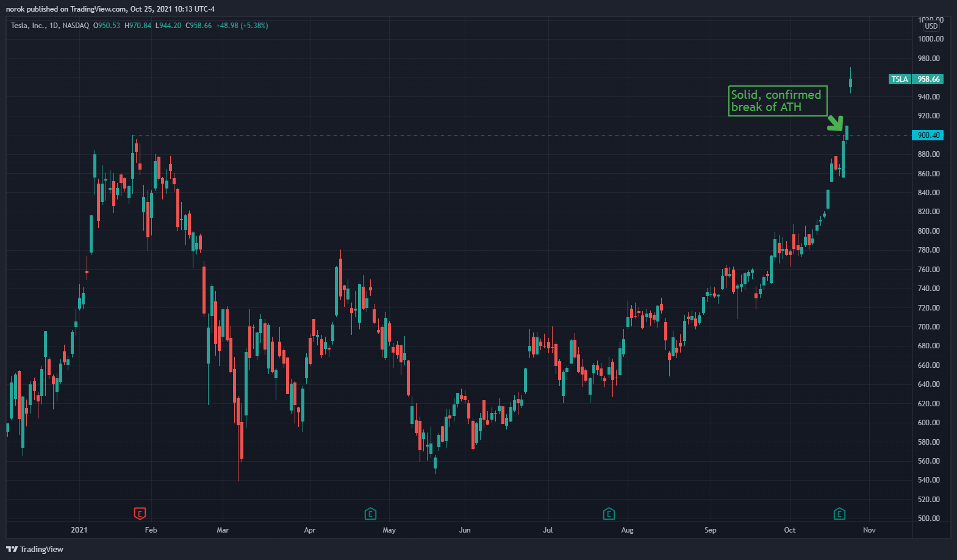957x560 pixels.
Task: Click the 900.40 horizontal line price label
Action: (928, 135)
